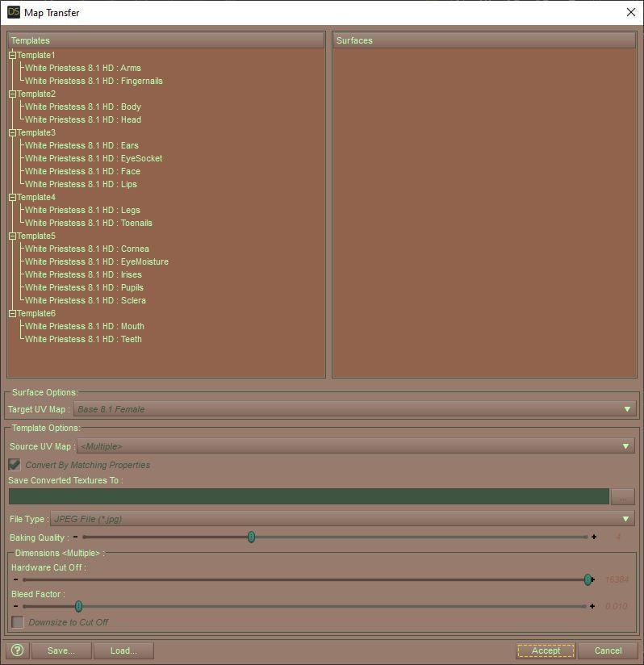Select White Priestess 8.1 HD : Head
This screenshot has width=644, height=665.
(83, 119)
